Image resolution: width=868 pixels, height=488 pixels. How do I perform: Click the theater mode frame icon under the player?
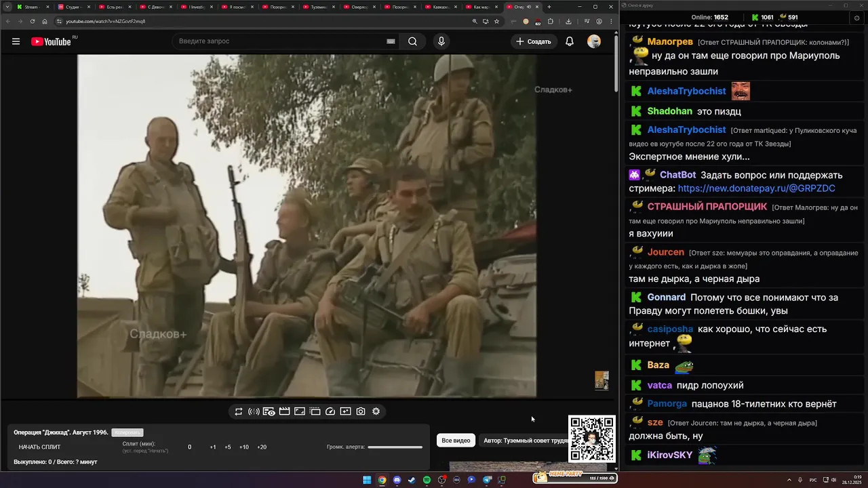[300, 411]
